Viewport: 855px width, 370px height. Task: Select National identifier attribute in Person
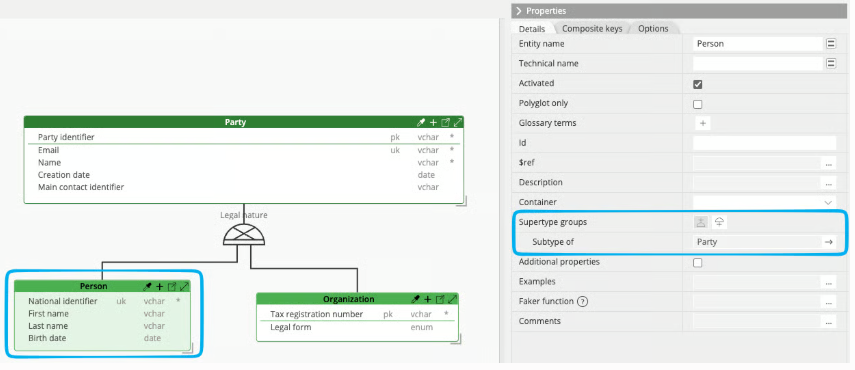(103, 301)
